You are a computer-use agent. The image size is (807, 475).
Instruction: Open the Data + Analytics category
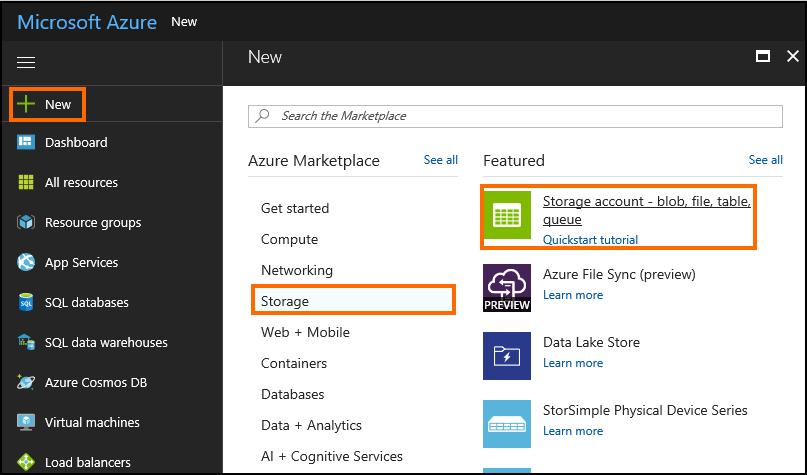point(311,425)
